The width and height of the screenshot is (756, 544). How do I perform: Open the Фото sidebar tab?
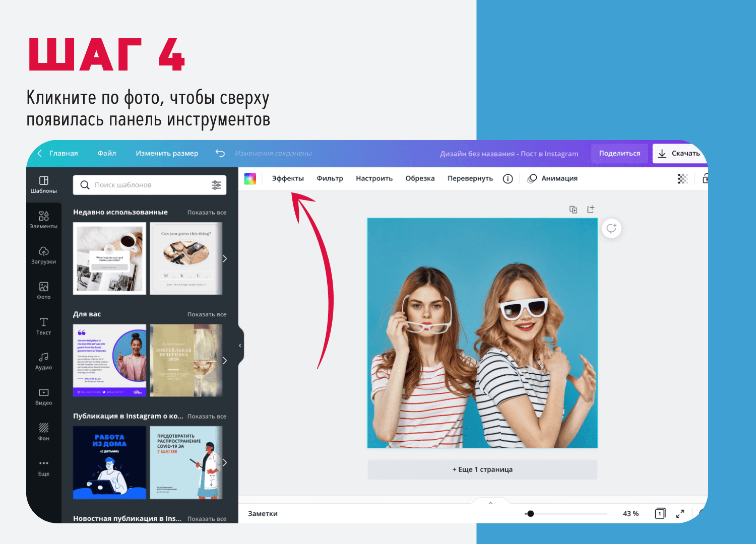pos(44,291)
